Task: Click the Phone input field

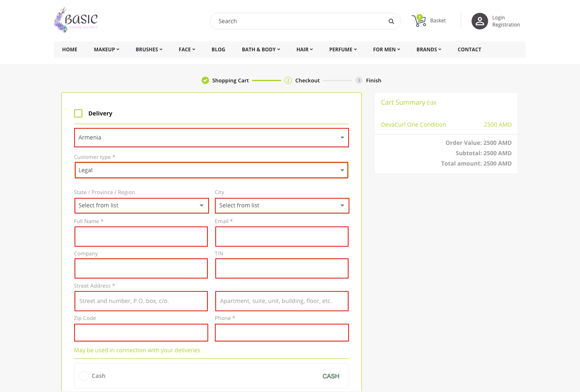Action: pos(282,332)
